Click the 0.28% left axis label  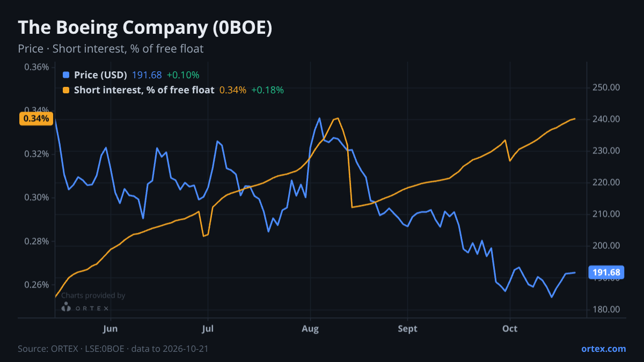pyautogui.click(x=36, y=241)
